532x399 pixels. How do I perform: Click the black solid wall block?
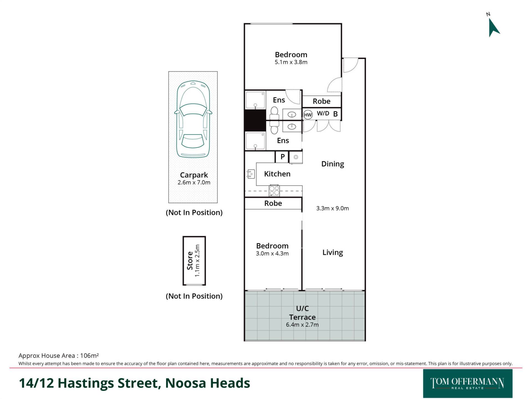pyautogui.click(x=255, y=120)
